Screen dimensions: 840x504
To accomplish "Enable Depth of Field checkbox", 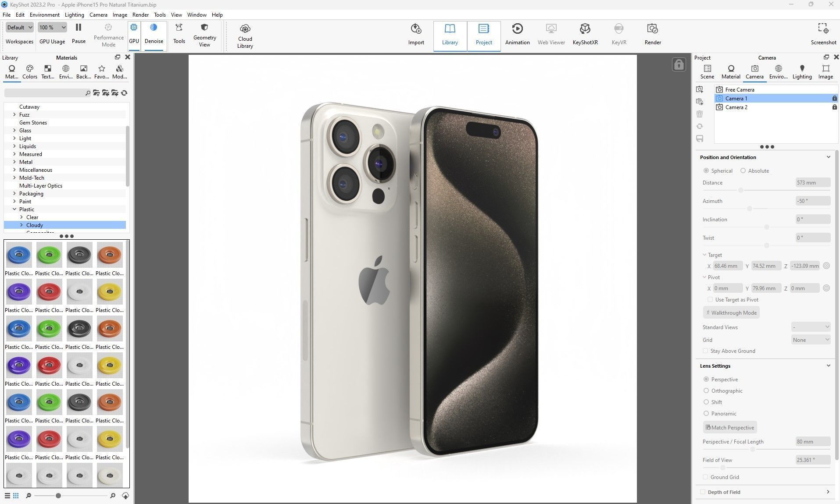I will click(703, 492).
